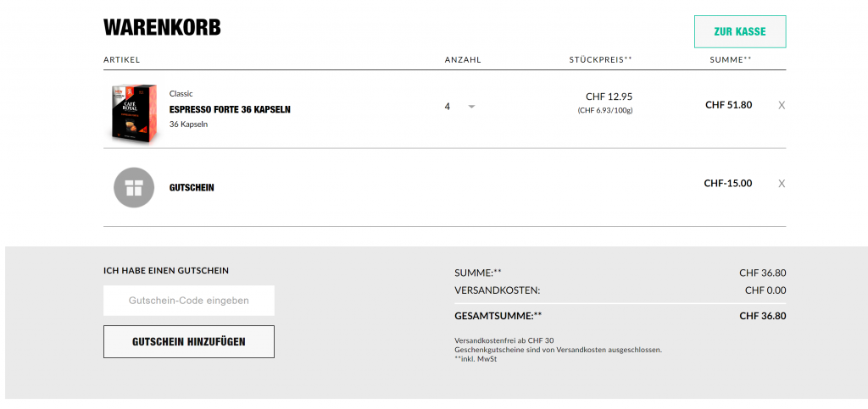Viewport: 868px width, 409px height.
Task: Click the ARTIKEL column header
Action: point(121,60)
